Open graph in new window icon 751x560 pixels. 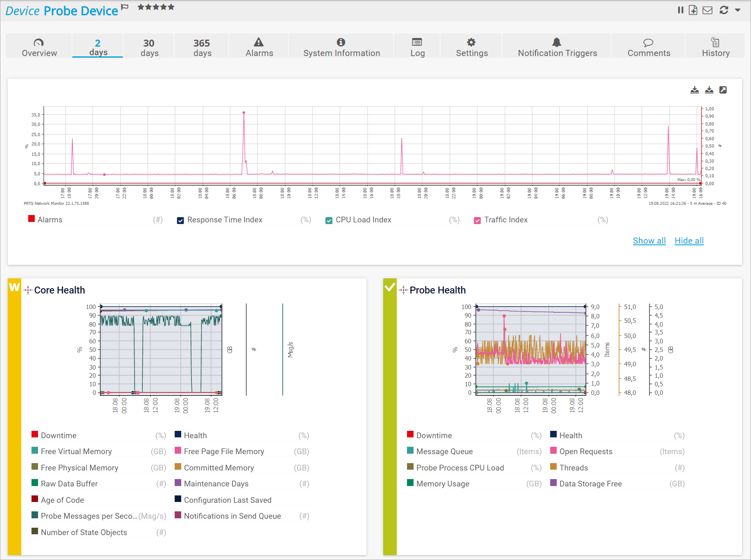723,90
